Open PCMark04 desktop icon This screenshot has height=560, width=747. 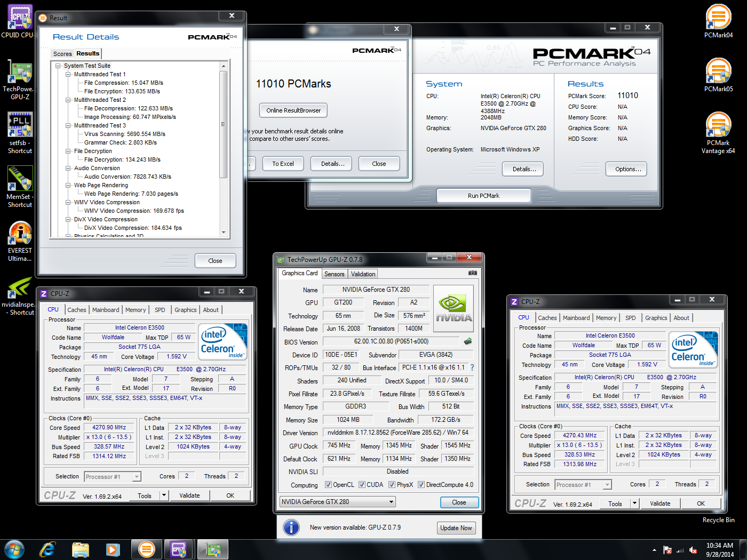(x=718, y=21)
